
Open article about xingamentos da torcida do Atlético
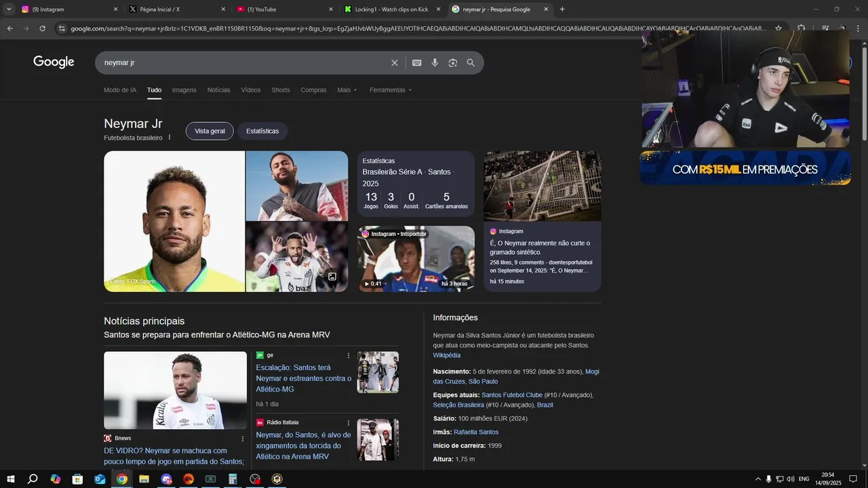coord(304,445)
